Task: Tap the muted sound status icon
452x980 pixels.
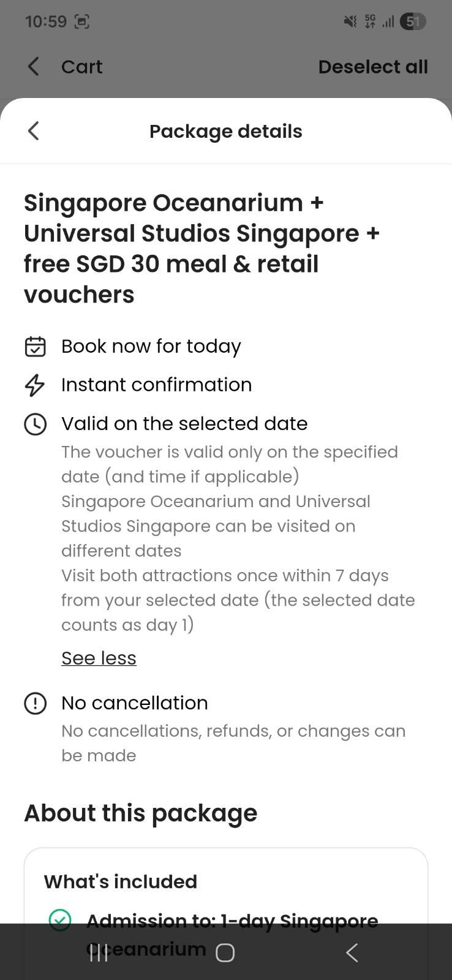Action: point(350,22)
